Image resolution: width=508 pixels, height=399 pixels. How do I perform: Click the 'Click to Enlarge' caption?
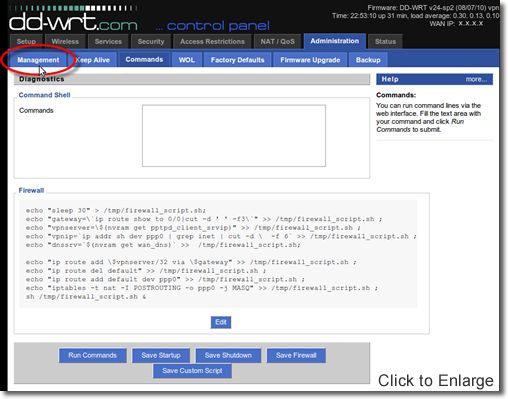pyautogui.click(x=436, y=380)
